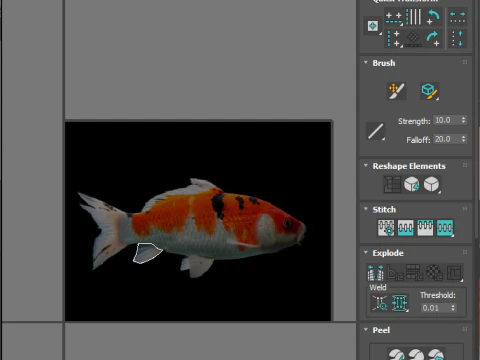This screenshot has height=360, width=480.
Task: Click the Linear Align diamond icon
Action: 413,38
